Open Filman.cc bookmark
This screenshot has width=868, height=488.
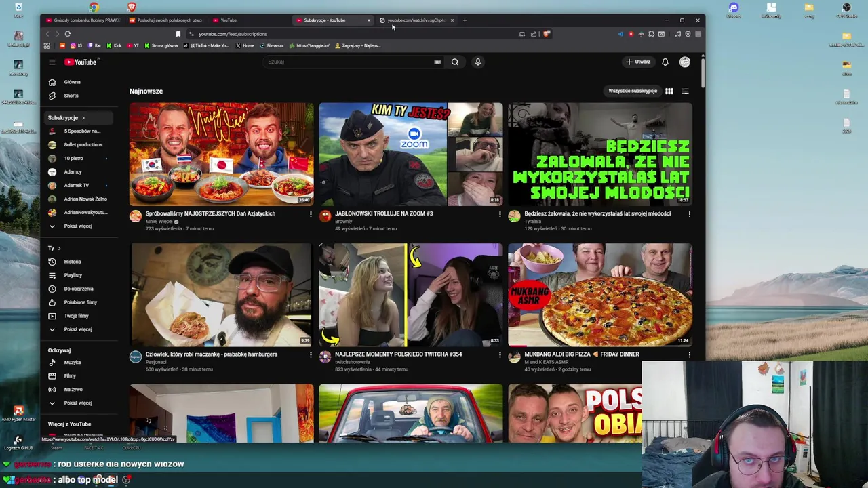click(272, 45)
